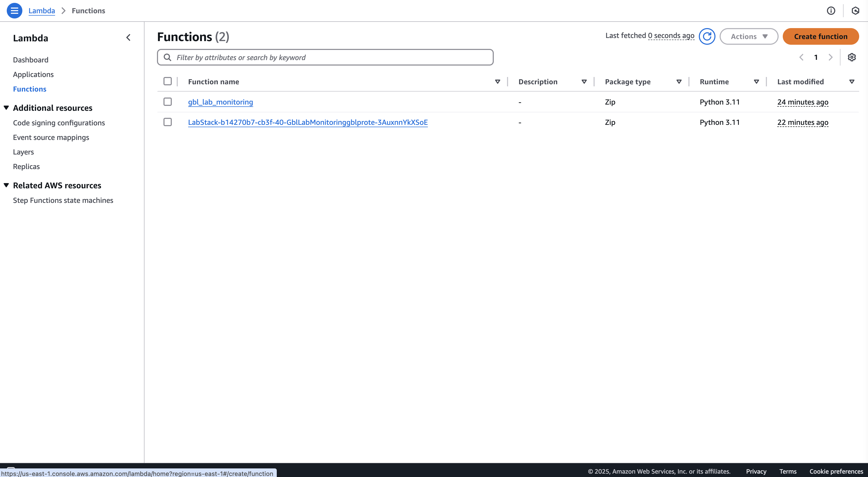Click the Runtime column header label
The width and height of the screenshot is (868, 477).
tap(714, 82)
